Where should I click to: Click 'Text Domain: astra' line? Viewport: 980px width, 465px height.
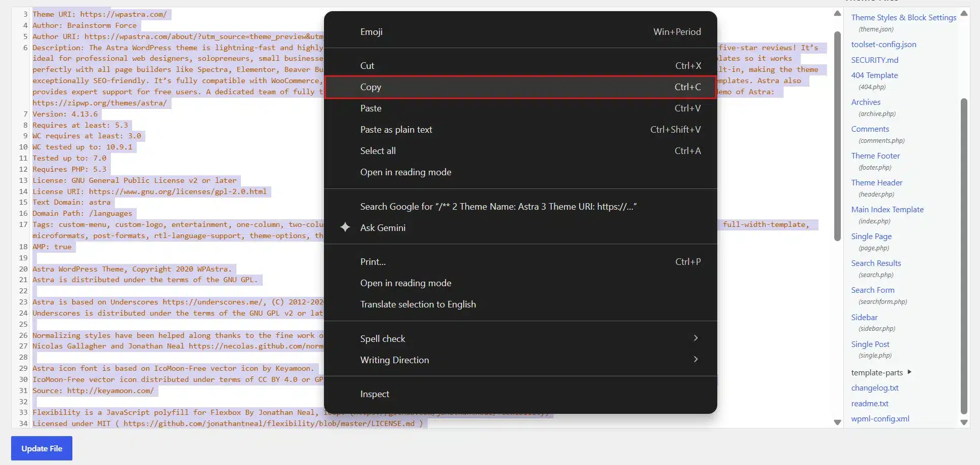[71, 202]
